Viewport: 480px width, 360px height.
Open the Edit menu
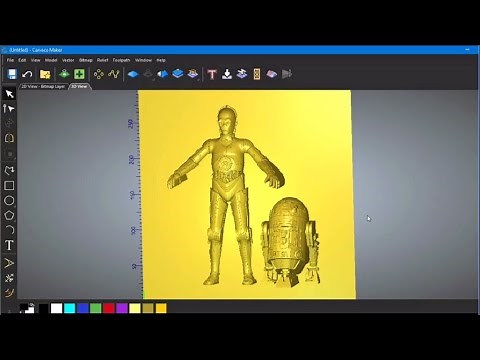click(x=22, y=60)
